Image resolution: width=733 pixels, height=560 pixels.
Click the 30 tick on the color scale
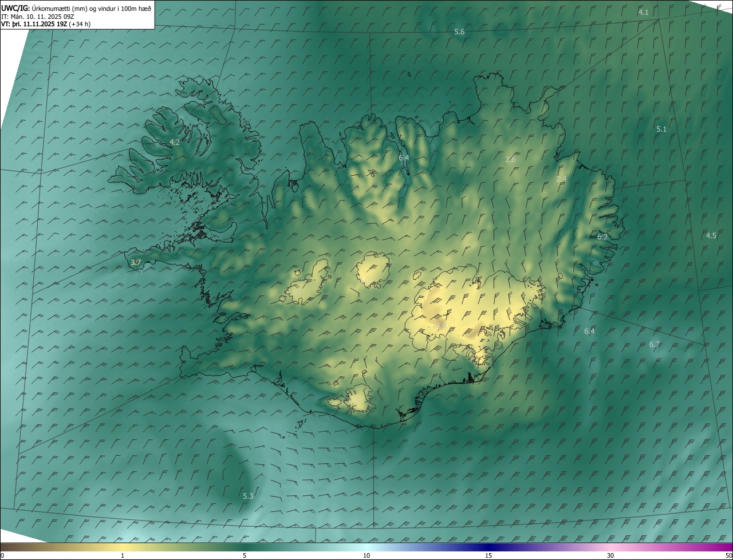610,555
